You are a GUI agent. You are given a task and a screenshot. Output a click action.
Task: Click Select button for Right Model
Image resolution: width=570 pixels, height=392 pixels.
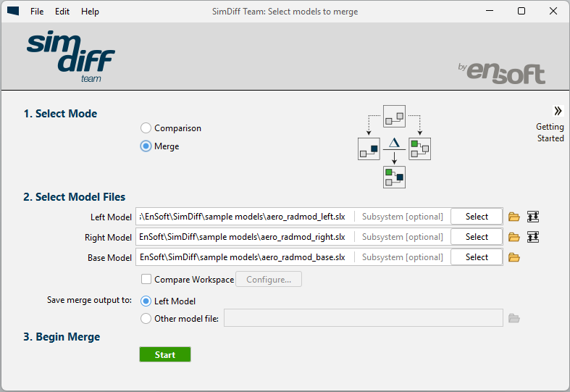point(477,237)
